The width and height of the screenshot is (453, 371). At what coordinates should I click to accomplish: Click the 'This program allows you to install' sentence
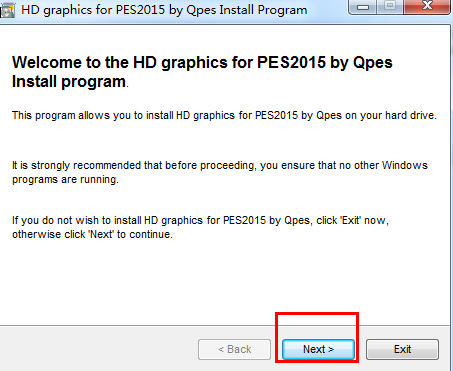[224, 115]
